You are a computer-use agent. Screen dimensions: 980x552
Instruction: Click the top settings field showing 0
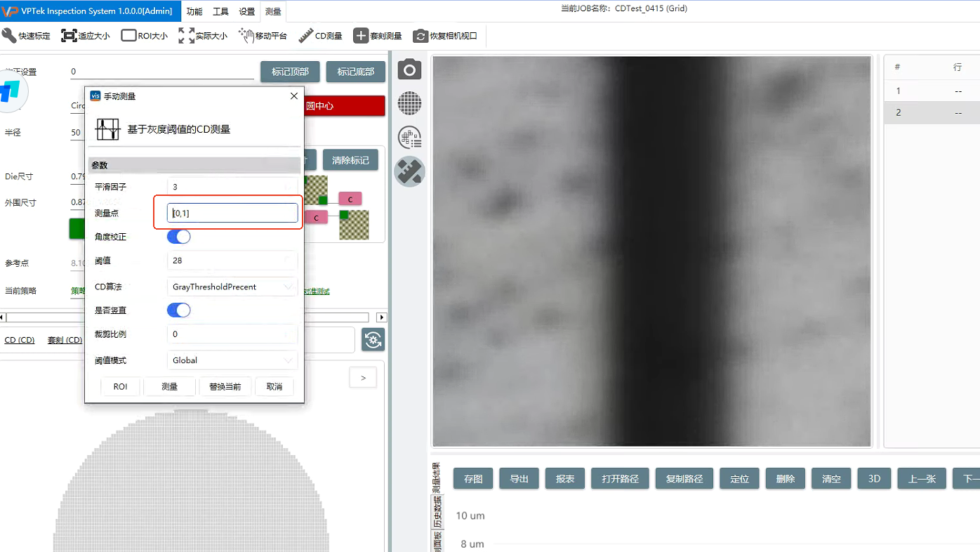click(x=162, y=71)
